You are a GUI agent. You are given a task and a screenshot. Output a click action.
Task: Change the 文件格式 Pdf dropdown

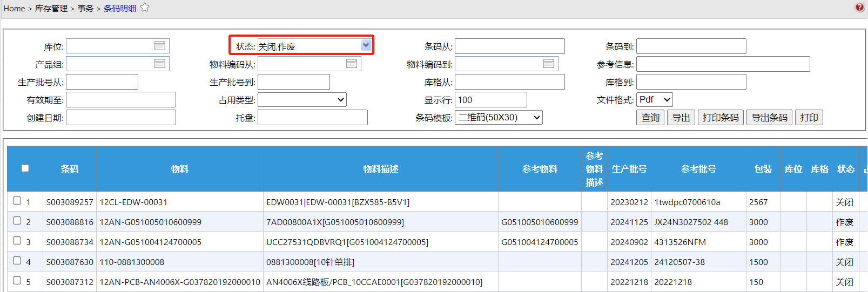click(x=655, y=100)
